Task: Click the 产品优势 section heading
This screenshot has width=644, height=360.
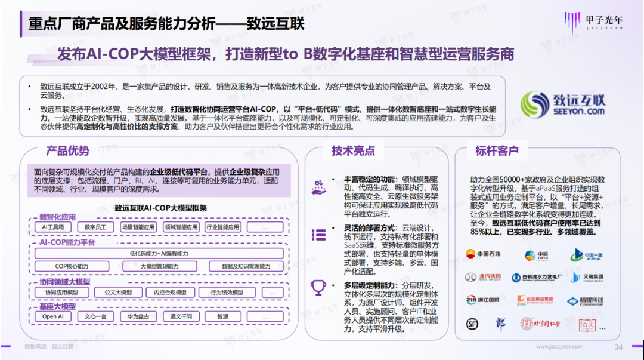Action: (68, 151)
